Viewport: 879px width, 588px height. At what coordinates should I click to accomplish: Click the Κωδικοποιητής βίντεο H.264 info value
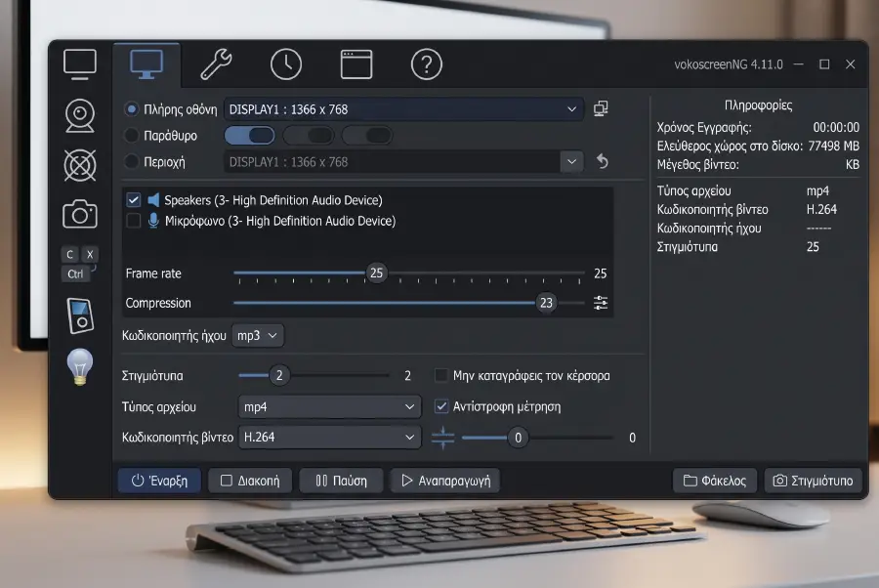(821, 209)
